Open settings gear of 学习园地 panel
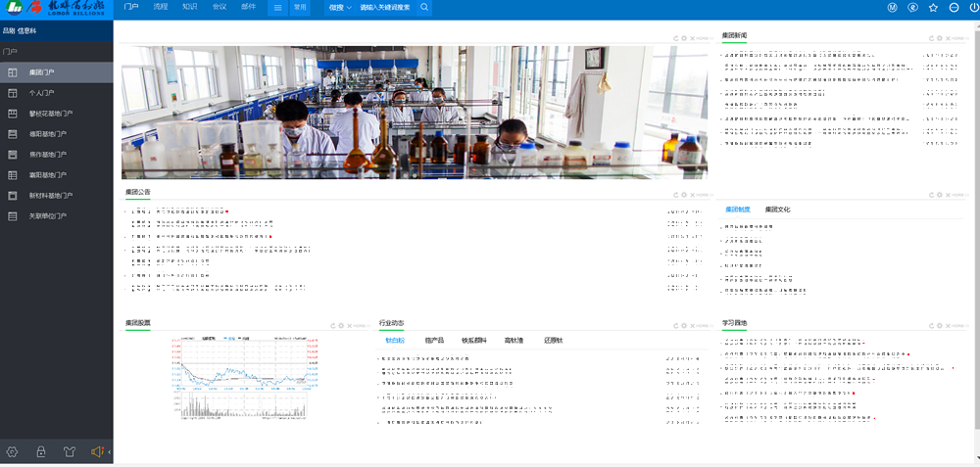Viewport: 980px width, 467px height. tap(940, 325)
